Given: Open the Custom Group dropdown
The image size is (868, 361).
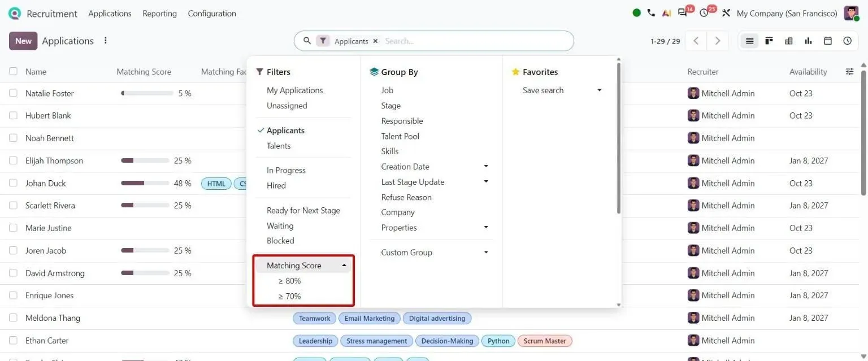Looking at the screenshot, I should pos(431,253).
